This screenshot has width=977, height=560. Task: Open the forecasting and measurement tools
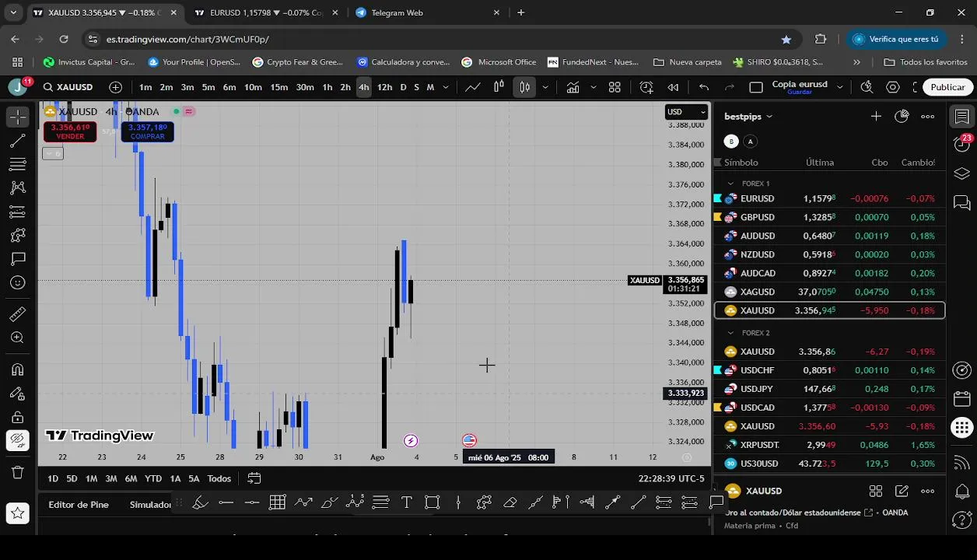18,212
